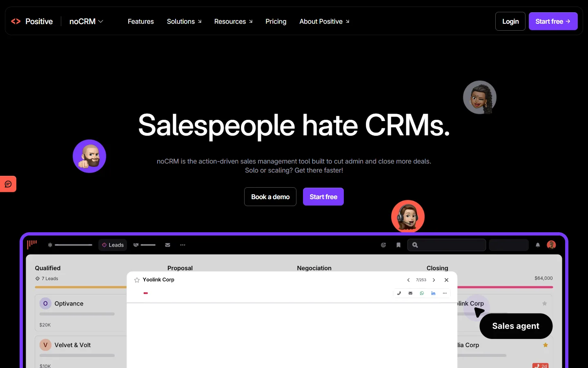Viewport: 588px width, 368px height.
Task: Click the $64,000 closing total
Action: coord(543,278)
